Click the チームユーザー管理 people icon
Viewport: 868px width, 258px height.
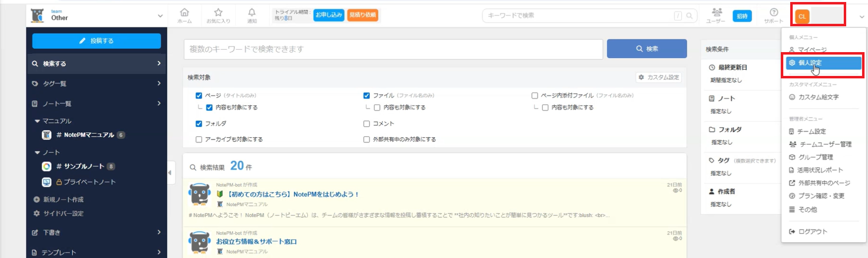793,144
